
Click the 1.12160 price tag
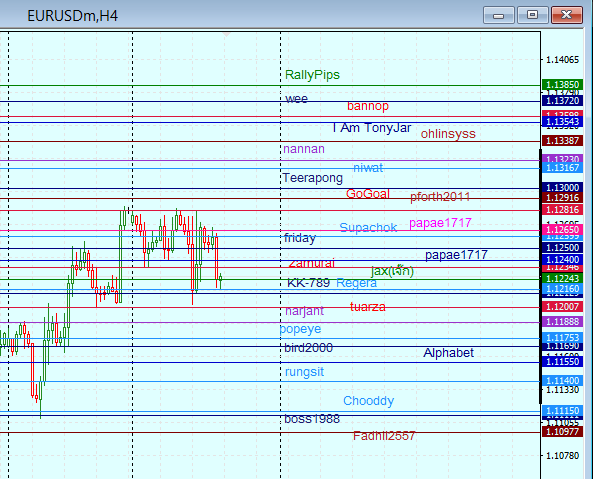562,289
